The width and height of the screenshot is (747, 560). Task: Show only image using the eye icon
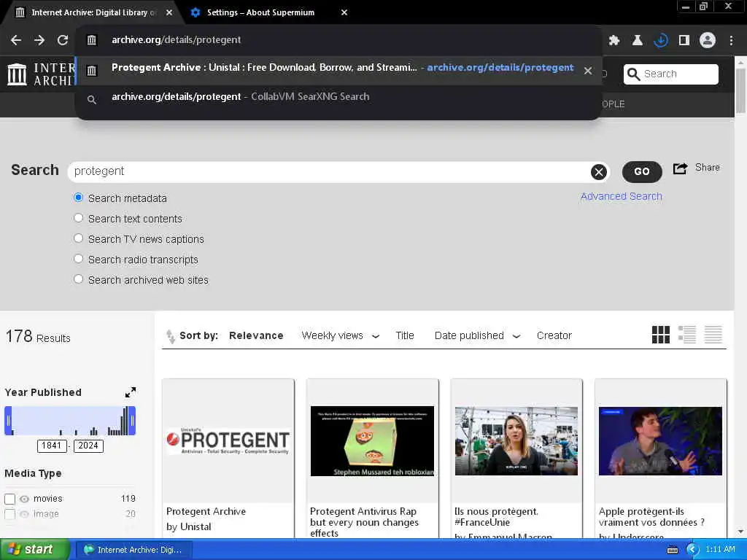pos(24,514)
